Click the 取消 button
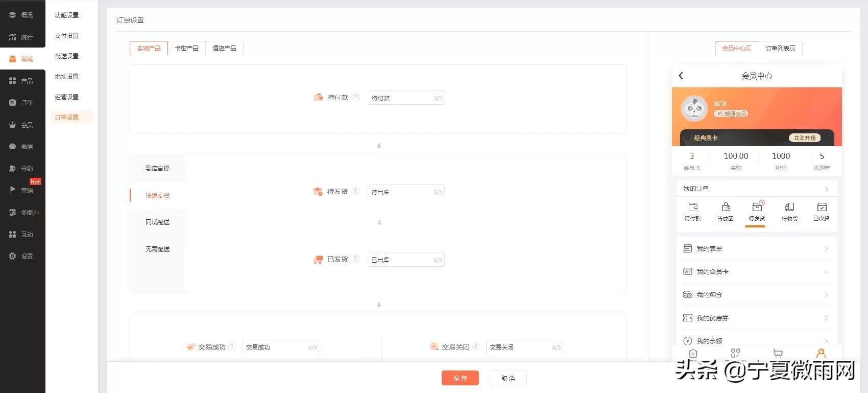The height and width of the screenshot is (393, 868). (x=508, y=378)
